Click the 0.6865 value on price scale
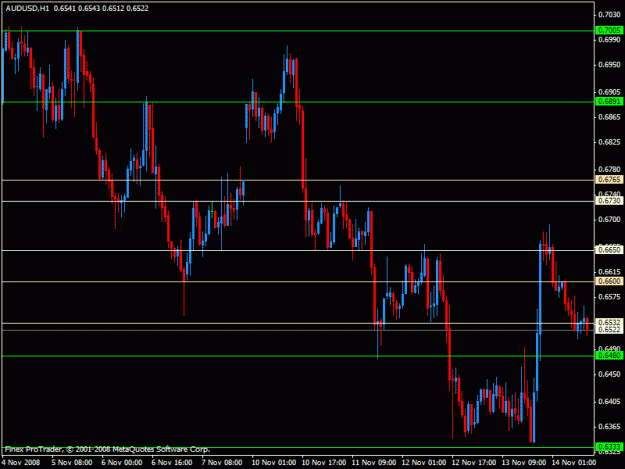This screenshot has width=625, height=469. pos(609,117)
